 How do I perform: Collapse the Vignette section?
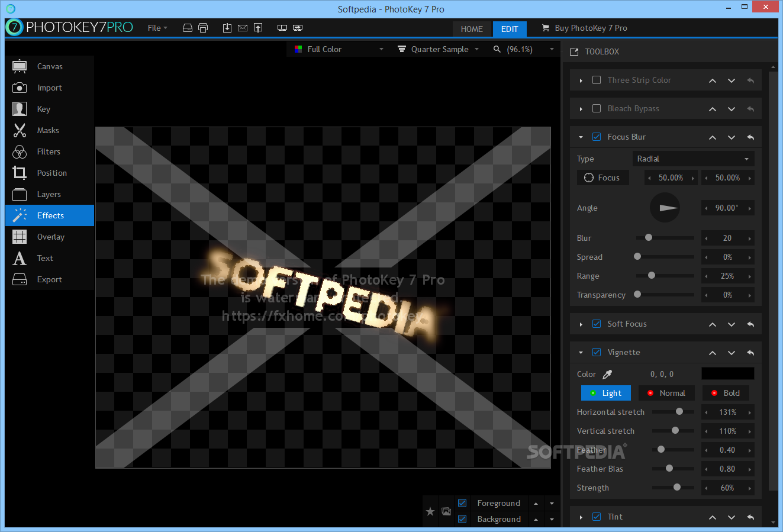point(581,353)
